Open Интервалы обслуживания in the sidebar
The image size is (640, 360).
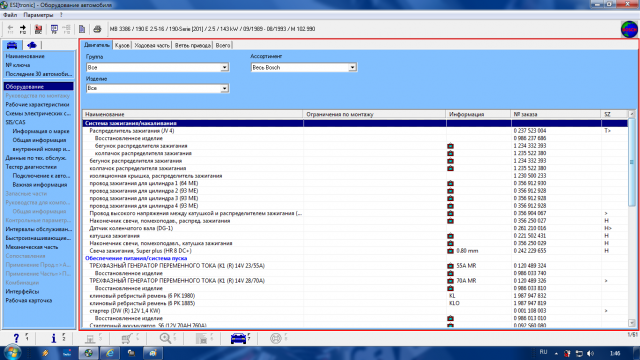(39, 229)
